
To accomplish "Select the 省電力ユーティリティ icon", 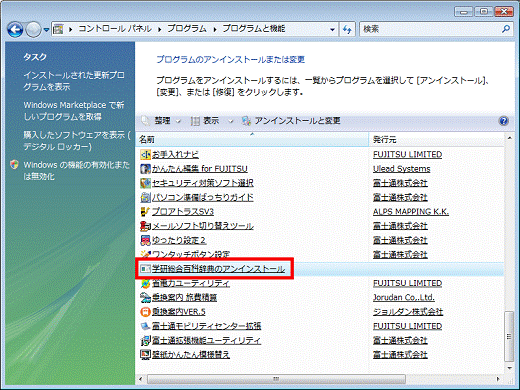I will click(145, 283).
